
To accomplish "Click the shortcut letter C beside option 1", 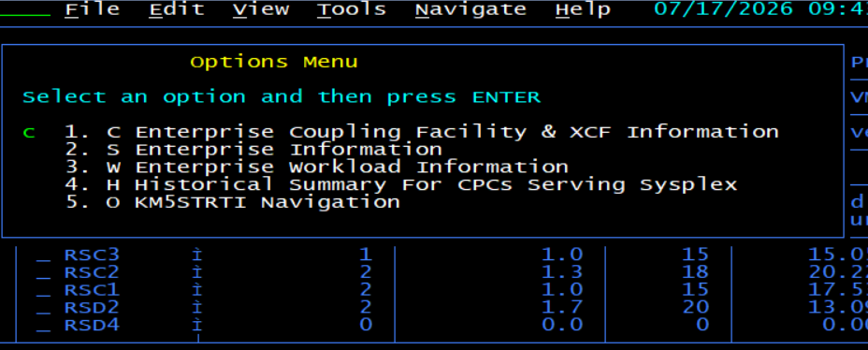I will pos(113,132).
